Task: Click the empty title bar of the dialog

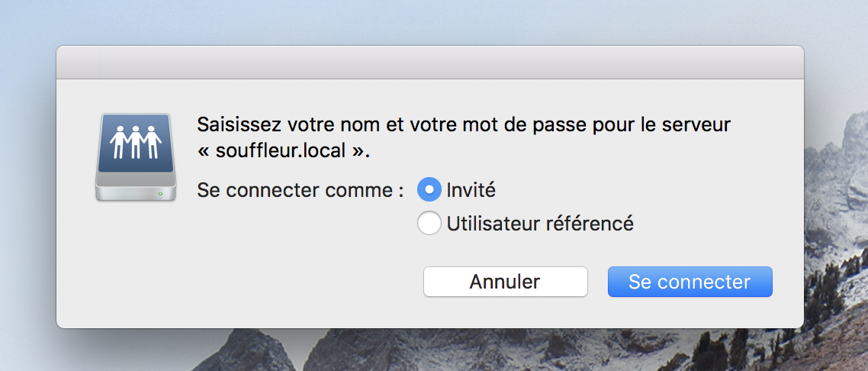Action: click(430, 63)
